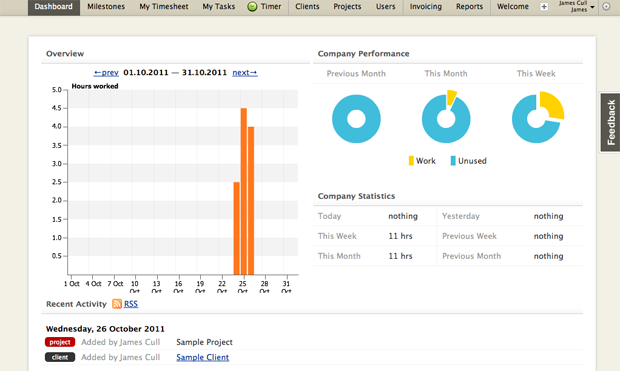Click the plus icon next to Welcome

(544, 7)
